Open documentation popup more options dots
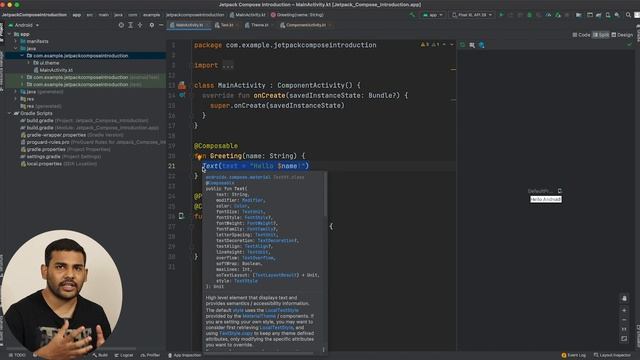This screenshot has width=640, height=360. [x=324, y=349]
